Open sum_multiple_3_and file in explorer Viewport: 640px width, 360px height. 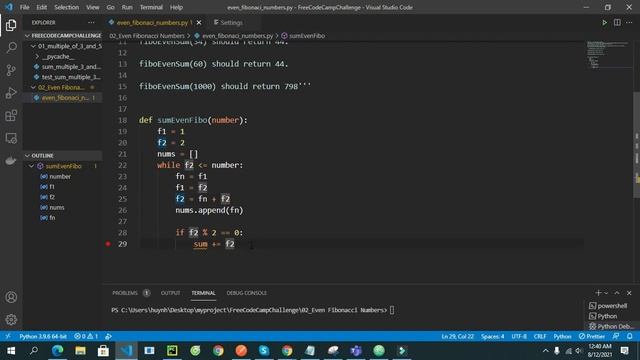62,67
